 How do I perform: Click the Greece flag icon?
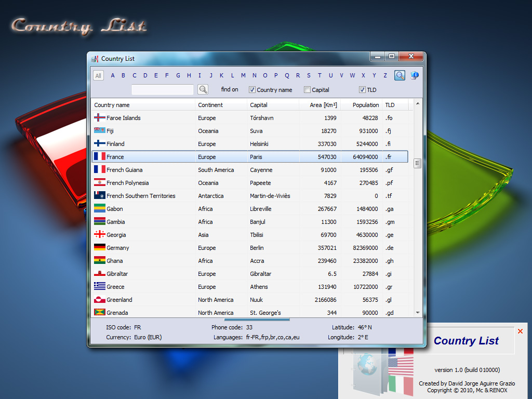tap(100, 287)
